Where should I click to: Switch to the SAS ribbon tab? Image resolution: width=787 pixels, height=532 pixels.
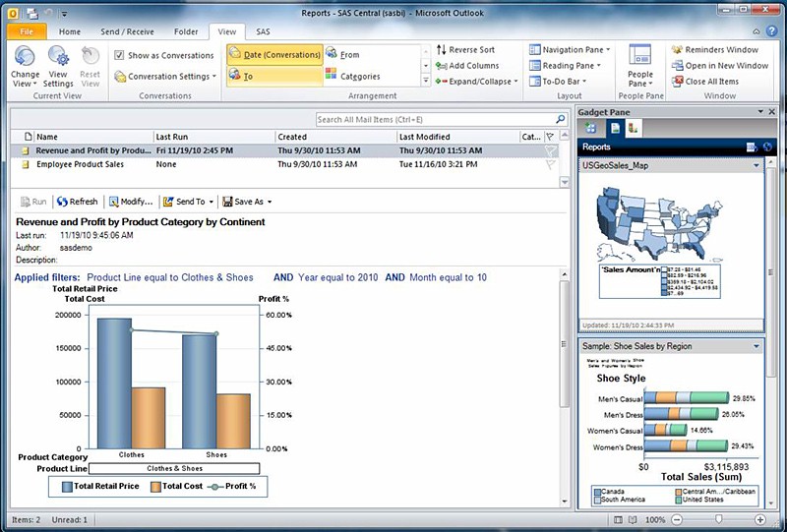point(263,31)
